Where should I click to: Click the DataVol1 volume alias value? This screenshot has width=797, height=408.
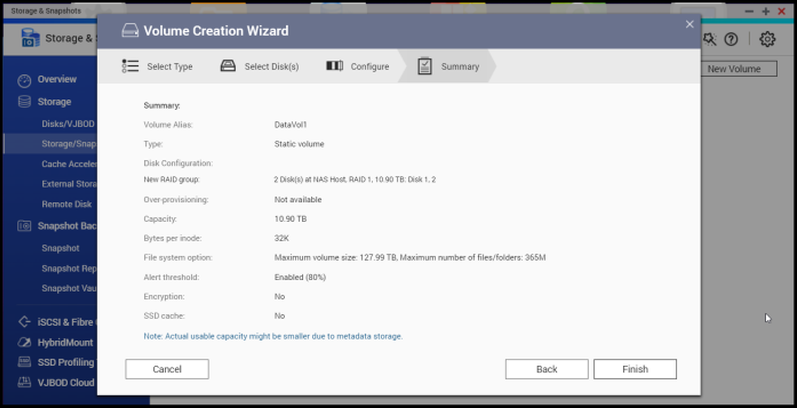(291, 124)
